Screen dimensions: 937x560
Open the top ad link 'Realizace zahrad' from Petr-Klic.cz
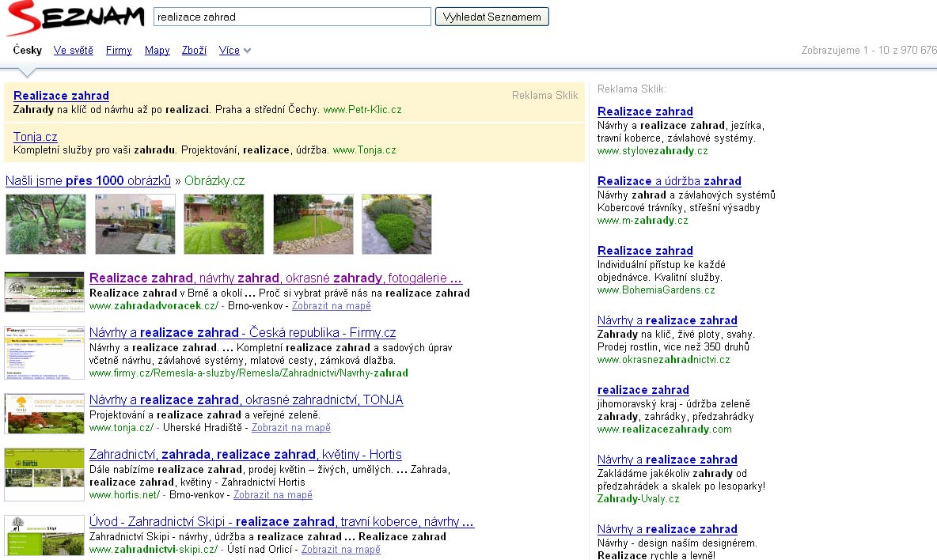pos(61,96)
